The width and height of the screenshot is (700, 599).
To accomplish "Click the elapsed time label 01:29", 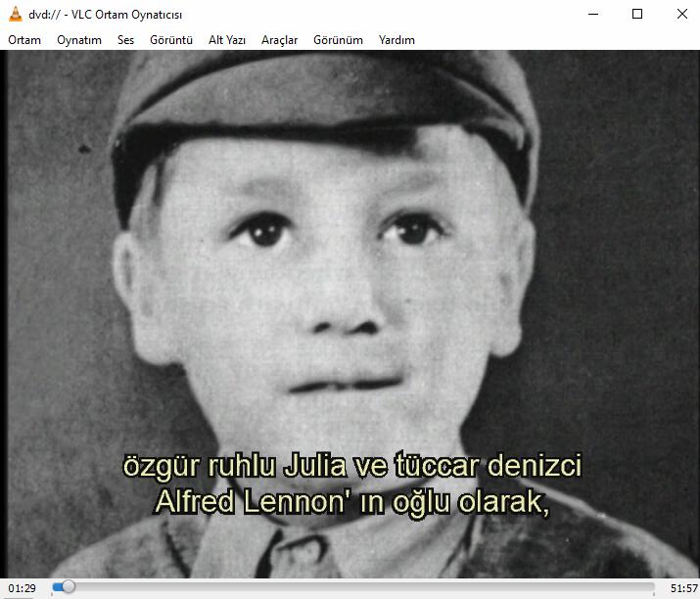I will click(23, 588).
